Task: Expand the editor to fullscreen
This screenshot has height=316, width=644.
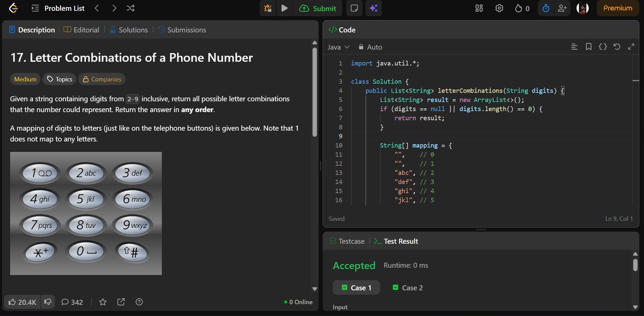Action: coord(631,47)
